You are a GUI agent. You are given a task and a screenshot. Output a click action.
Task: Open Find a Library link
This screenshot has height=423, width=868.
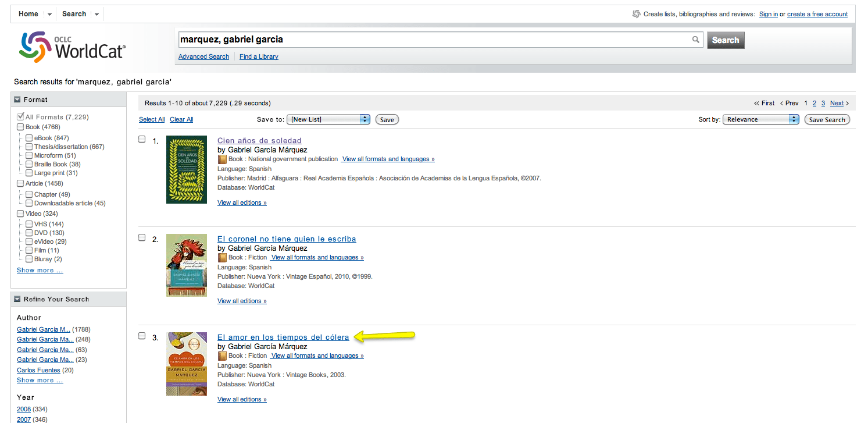coord(259,56)
